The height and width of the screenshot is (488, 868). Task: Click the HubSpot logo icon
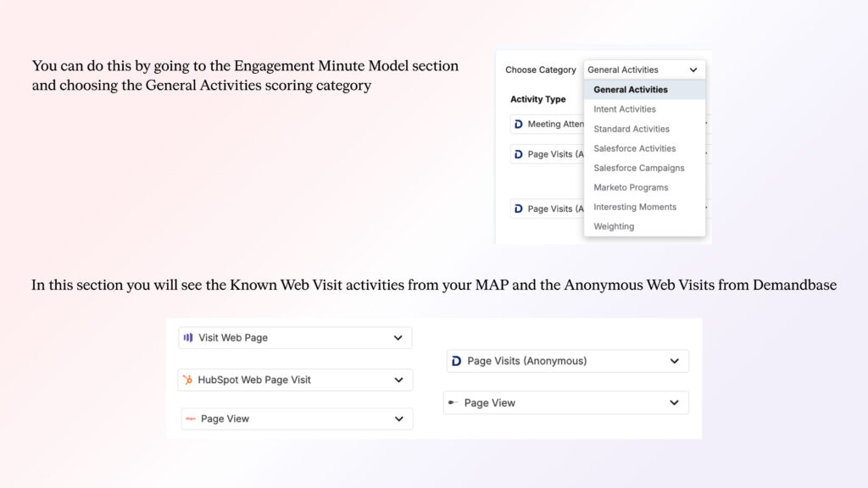(187, 380)
